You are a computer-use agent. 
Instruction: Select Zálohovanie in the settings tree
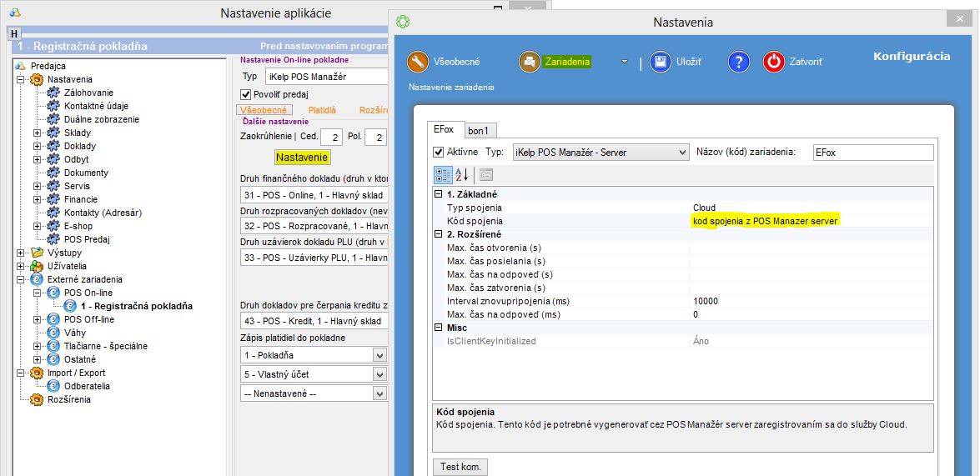[x=88, y=93]
